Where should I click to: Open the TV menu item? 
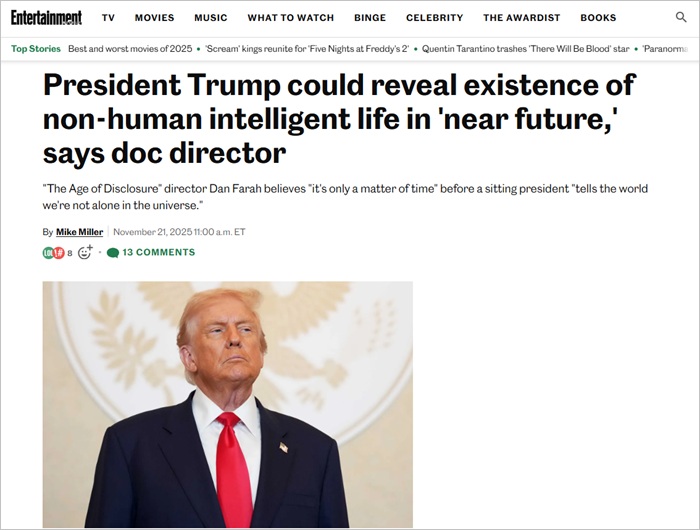108,18
